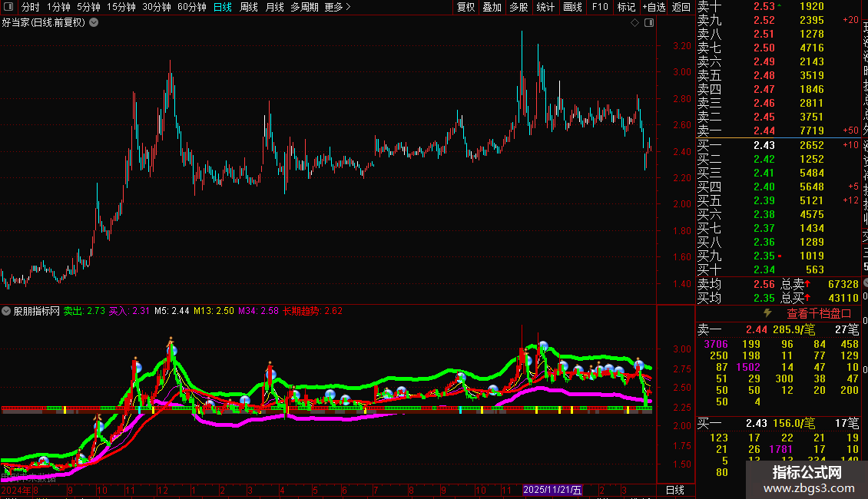Click the M34: 2.58 indicator value
This screenshot has height=499, width=868.
[259, 311]
